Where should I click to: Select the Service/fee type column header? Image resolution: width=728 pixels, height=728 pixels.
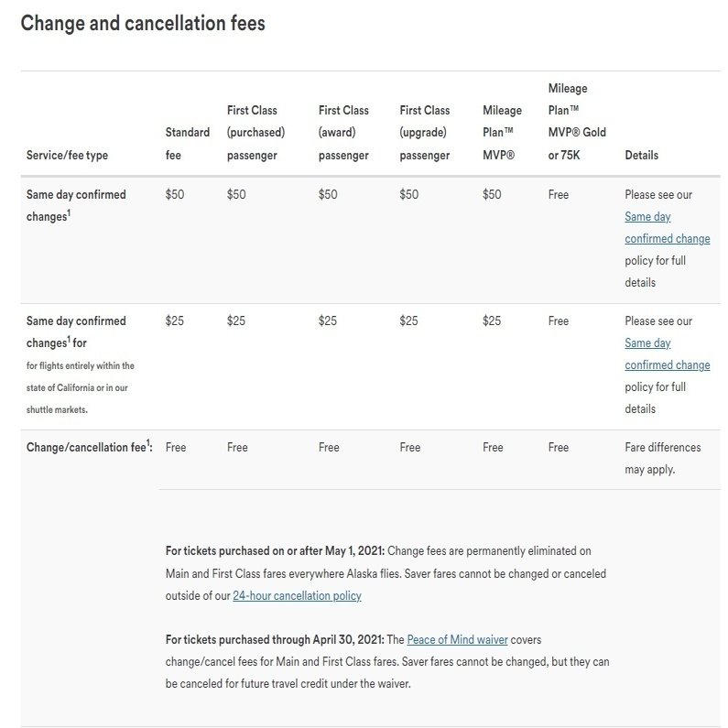click(x=67, y=155)
